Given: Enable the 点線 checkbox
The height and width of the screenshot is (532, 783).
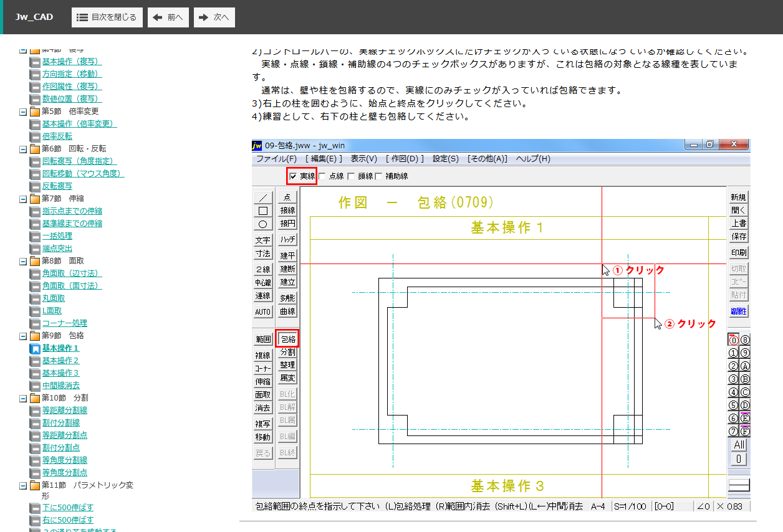Looking at the screenshot, I should coord(322,176).
